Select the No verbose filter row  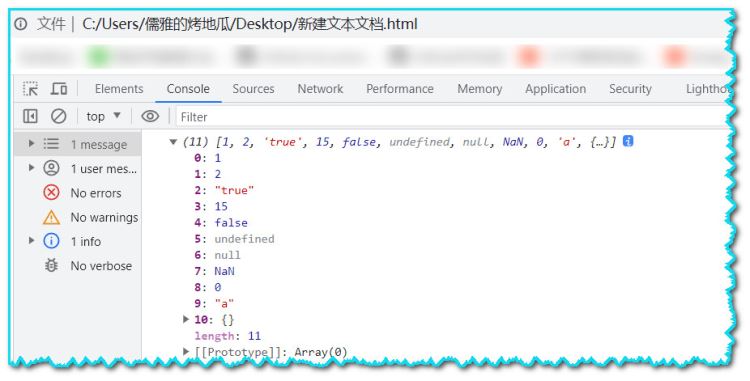click(x=77, y=266)
